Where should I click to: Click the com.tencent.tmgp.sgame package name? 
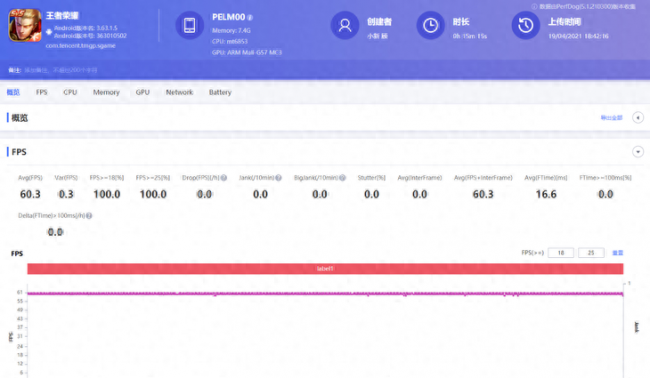[80, 46]
